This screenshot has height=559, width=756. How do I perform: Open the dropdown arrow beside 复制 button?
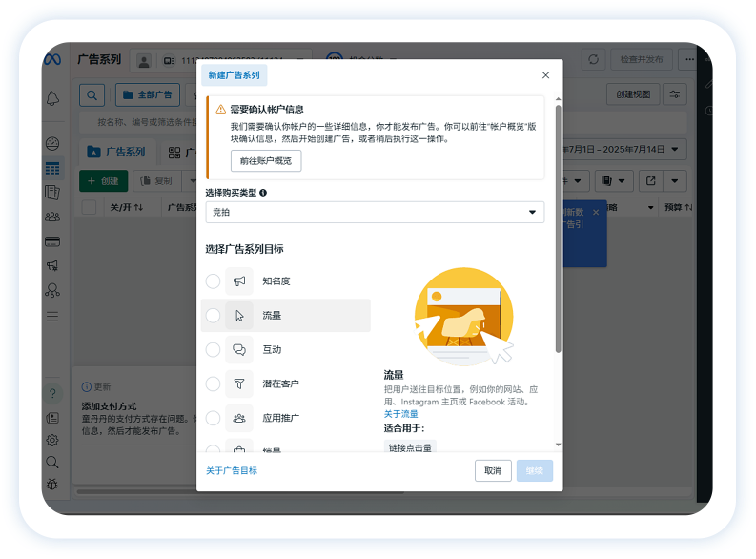click(x=193, y=181)
